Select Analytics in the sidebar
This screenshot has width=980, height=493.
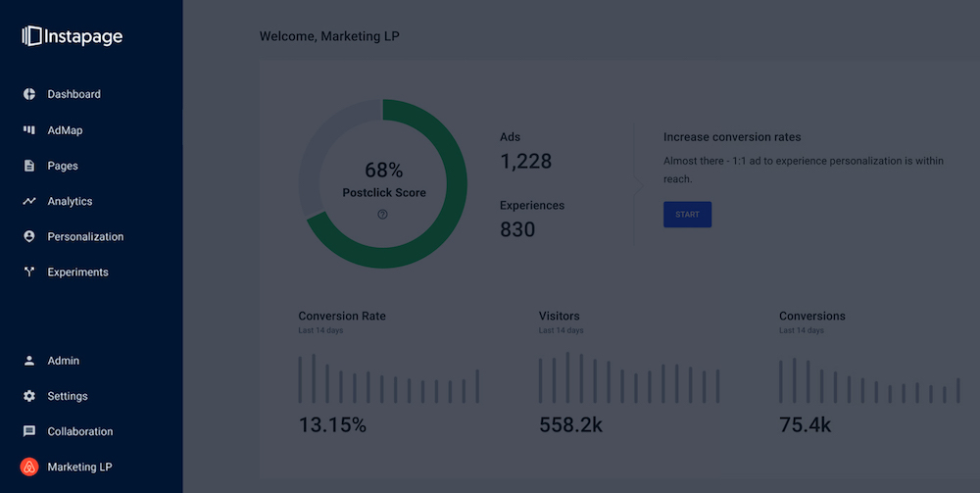(x=70, y=201)
